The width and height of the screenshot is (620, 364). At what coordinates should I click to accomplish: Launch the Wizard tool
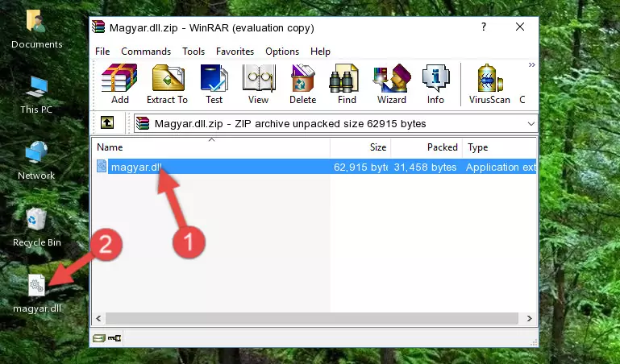click(392, 84)
